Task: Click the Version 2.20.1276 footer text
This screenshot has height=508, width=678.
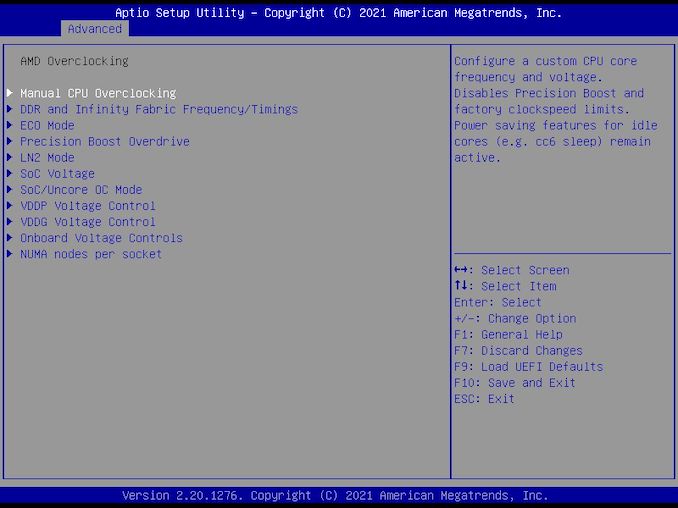Action: pos(335,495)
